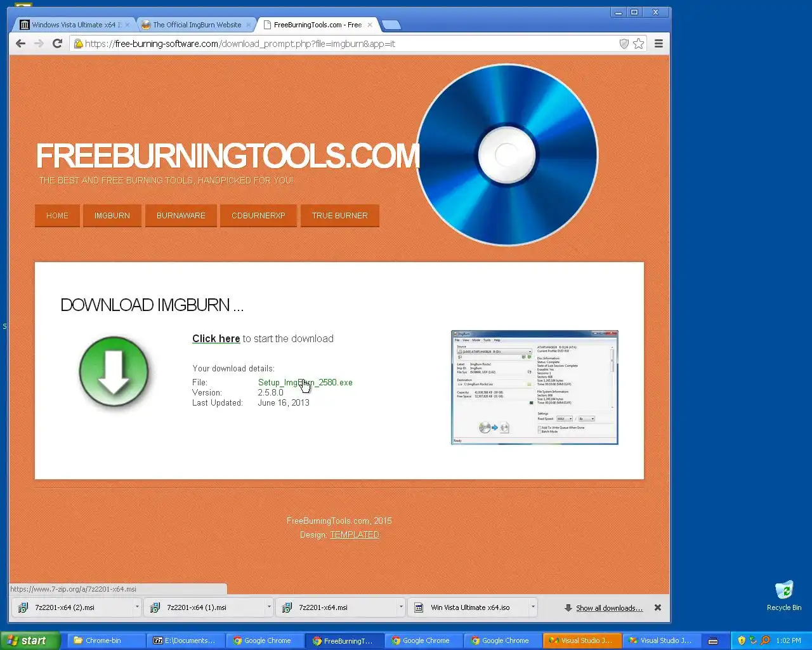The image size is (812, 650).
Task: Open a new tab with the new-tab button
Action: point(391,25)
